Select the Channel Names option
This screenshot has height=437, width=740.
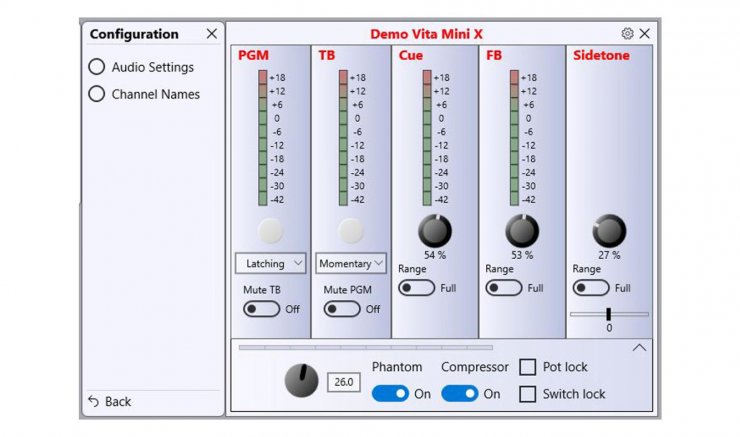click(97, 94)
